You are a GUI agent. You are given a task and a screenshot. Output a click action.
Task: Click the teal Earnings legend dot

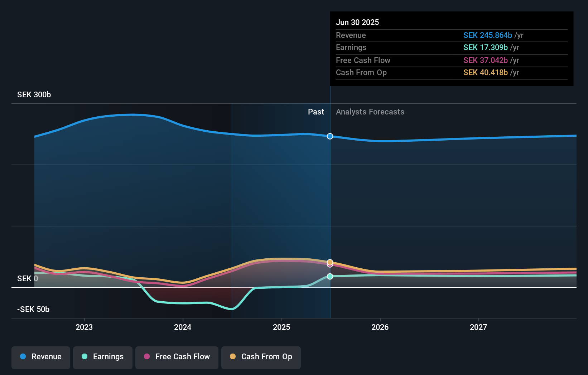point(84,357)
